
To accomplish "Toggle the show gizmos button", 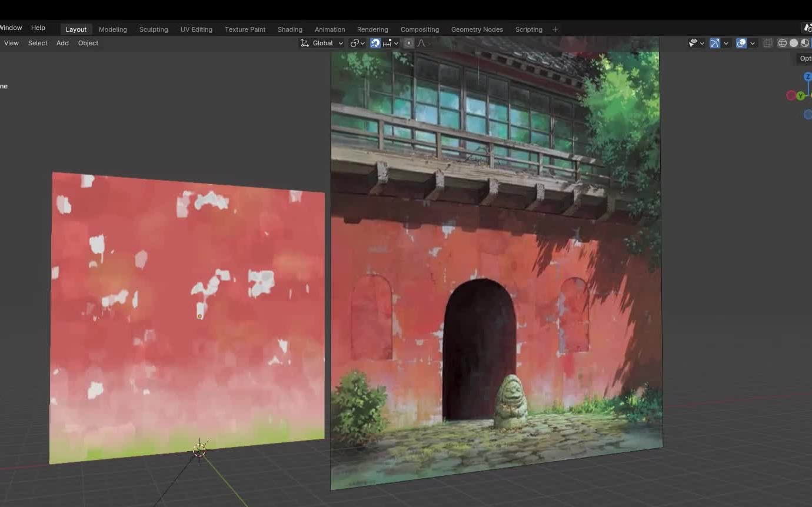I will point(715,43).
